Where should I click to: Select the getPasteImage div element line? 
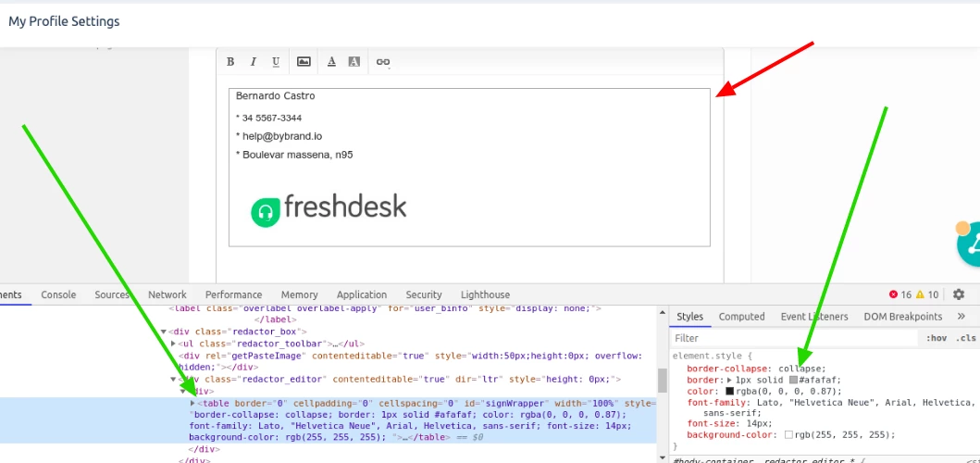410,361
